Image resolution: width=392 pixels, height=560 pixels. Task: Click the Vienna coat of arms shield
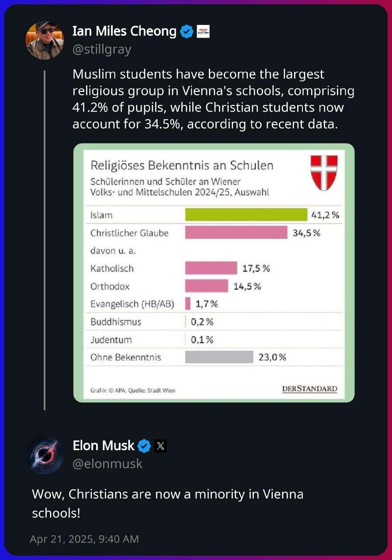(x=324, y=173)
